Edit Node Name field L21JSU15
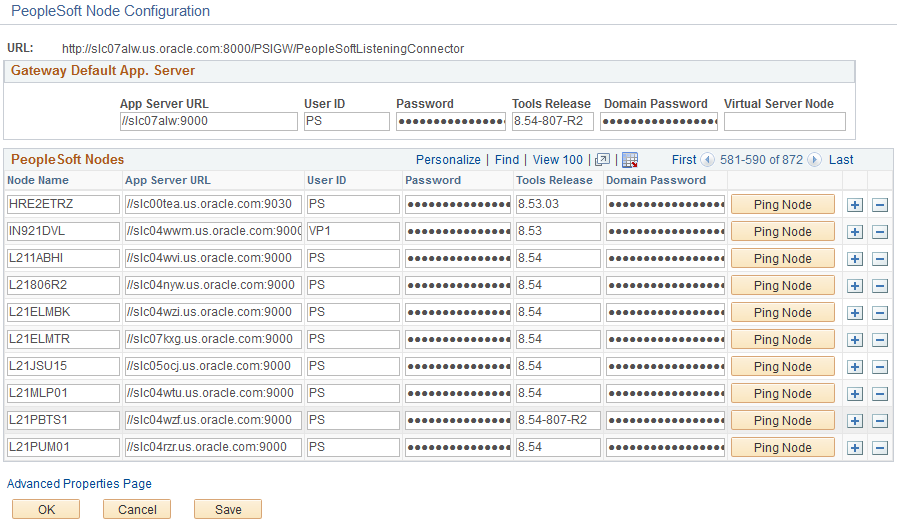 [63, 366]
